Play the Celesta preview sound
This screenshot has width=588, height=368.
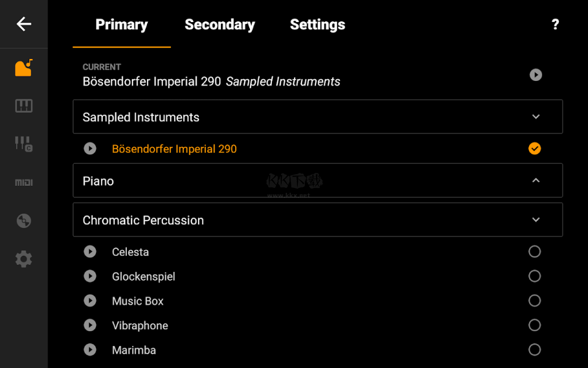coord(90,252)
